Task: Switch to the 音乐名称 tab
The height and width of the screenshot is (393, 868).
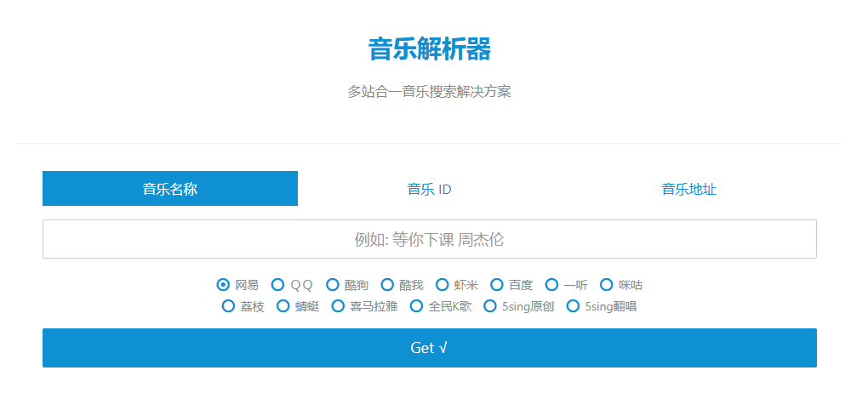Action: tap(170, 189)
